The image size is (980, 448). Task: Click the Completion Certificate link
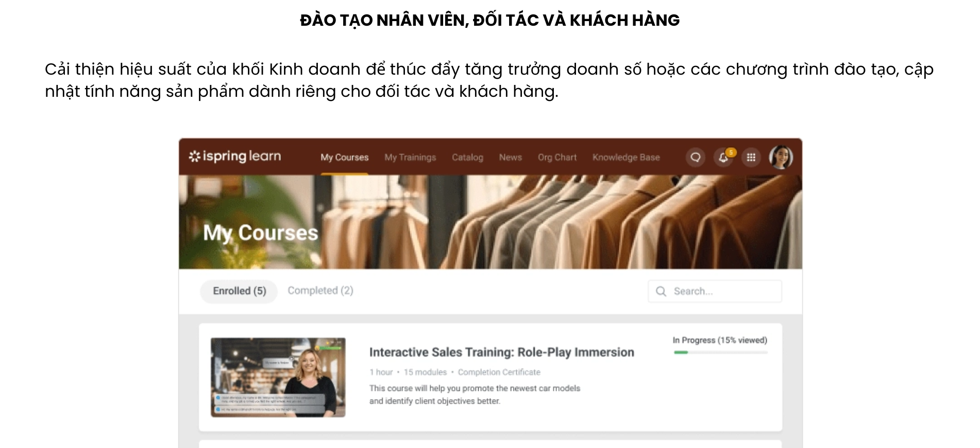(499, 372)
